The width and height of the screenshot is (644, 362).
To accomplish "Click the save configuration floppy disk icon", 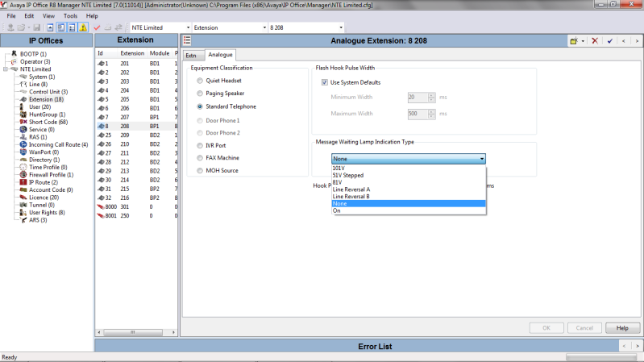I will (x=36, y=27).
